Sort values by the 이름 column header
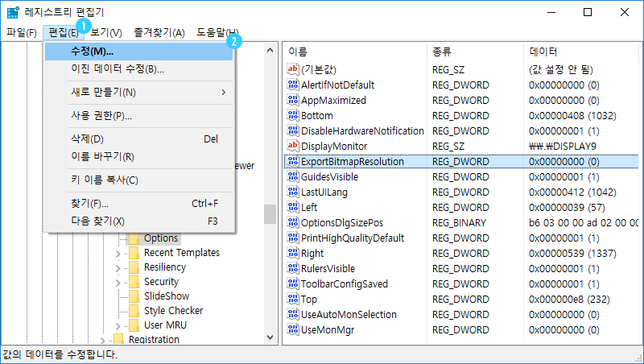The image size is (644, 364). (x=354, y=51)
